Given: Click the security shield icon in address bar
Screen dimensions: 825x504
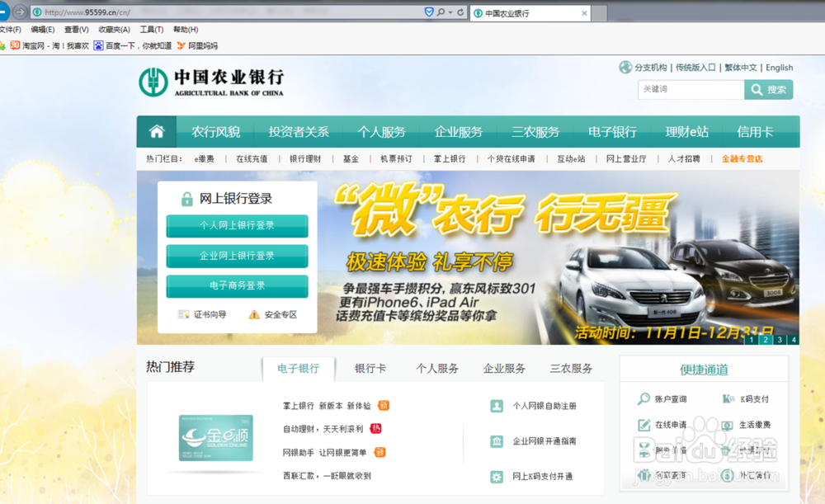Looking at the screenshot, I should pos(429,12).
